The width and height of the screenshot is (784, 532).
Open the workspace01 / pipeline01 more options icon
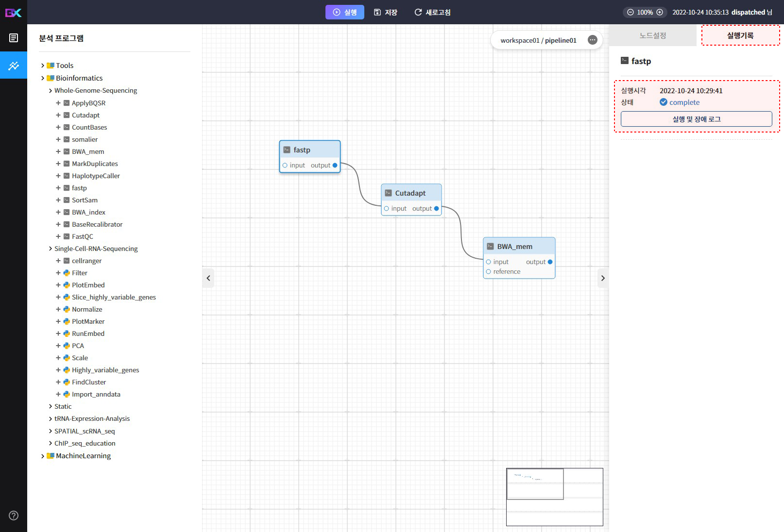tap(593, 40)
